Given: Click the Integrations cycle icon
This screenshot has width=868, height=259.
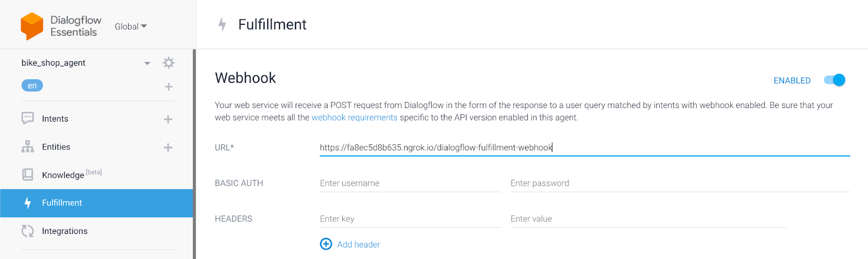Looking at the screenshot, I should [x=28, y=231].
